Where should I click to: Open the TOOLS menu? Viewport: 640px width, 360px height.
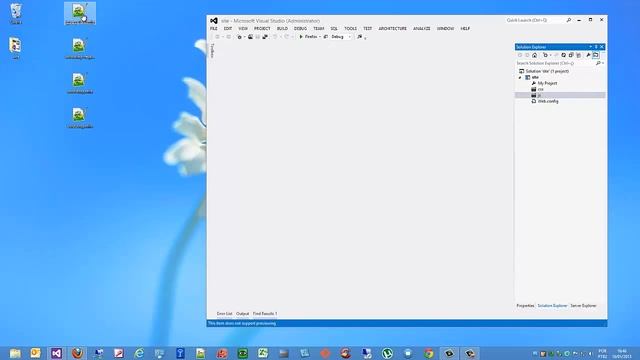(350, 29)
